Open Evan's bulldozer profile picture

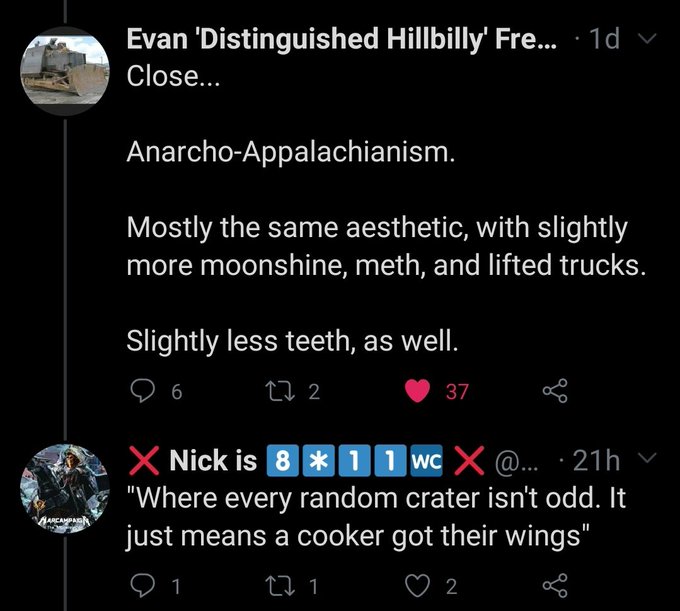click(65, 70)
